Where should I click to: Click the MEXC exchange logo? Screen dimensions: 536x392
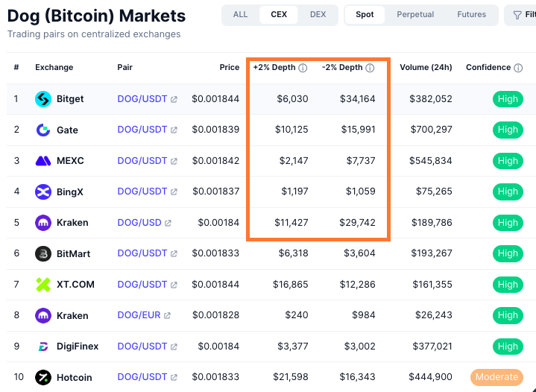click(x=43, y=161)
